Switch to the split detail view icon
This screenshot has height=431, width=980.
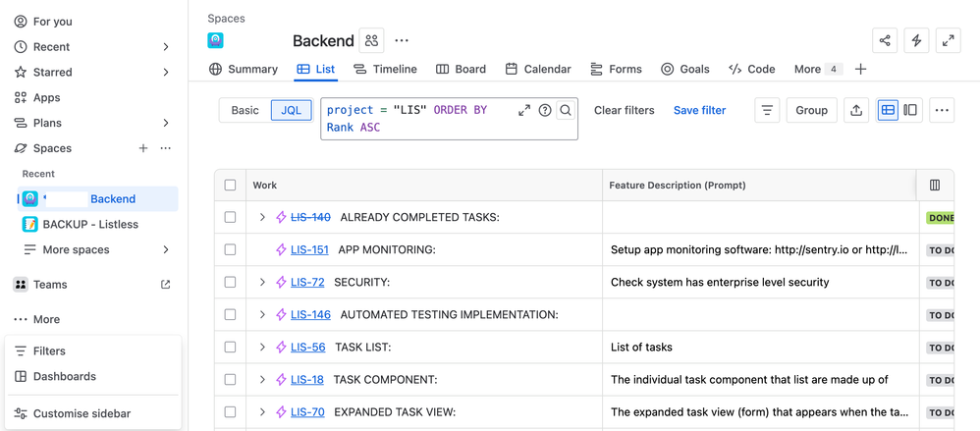[x=910, y=111]
